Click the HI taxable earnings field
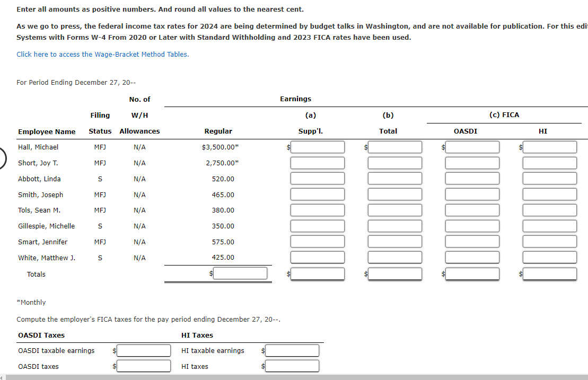This screenshot has width=588, height=380. [292, 350]
